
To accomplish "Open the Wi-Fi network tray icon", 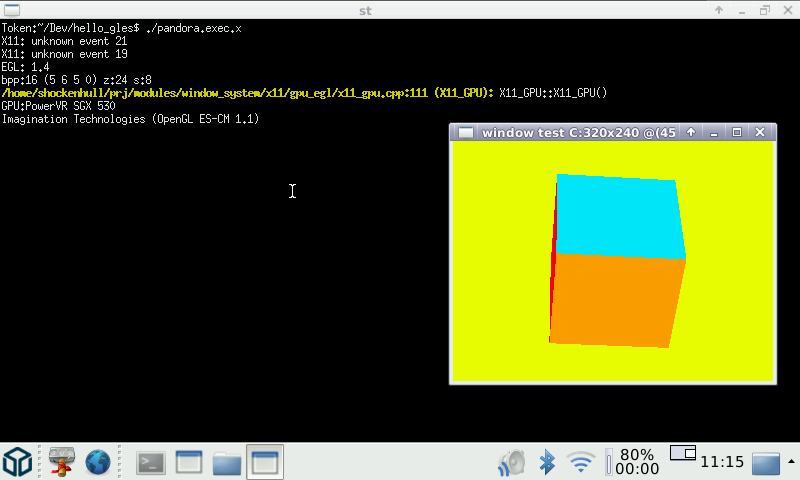I will pyautogui.click(x=580, y=461).
